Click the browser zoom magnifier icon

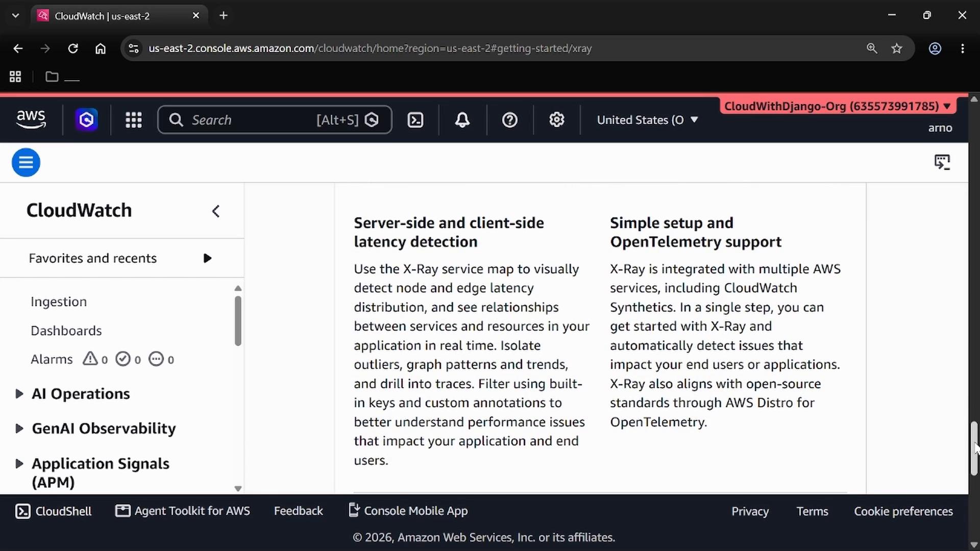tap(872, 48)
